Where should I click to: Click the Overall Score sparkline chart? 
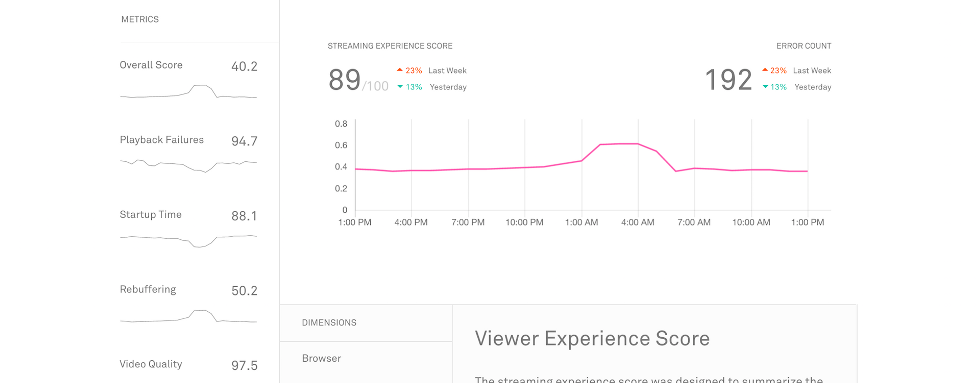point(188,92)
